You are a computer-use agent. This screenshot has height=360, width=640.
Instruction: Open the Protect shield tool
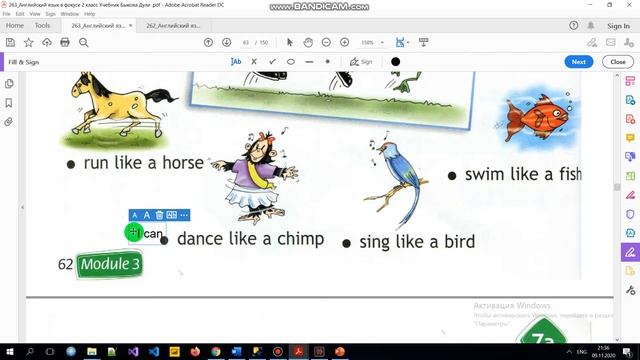click(x=630, y=214)
